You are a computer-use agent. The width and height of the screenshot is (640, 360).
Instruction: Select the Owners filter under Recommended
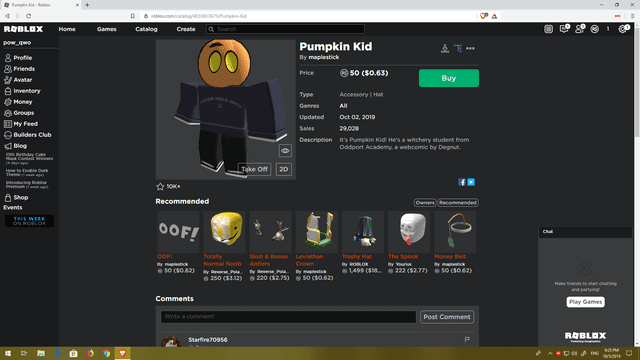pyautogui.click(x=425, y=202)
